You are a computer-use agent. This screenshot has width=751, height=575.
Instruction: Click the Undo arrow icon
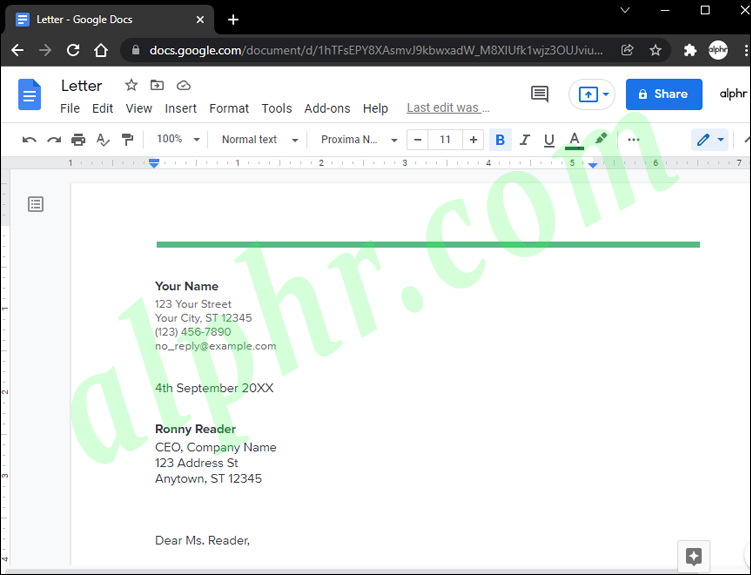pos(29,140)
